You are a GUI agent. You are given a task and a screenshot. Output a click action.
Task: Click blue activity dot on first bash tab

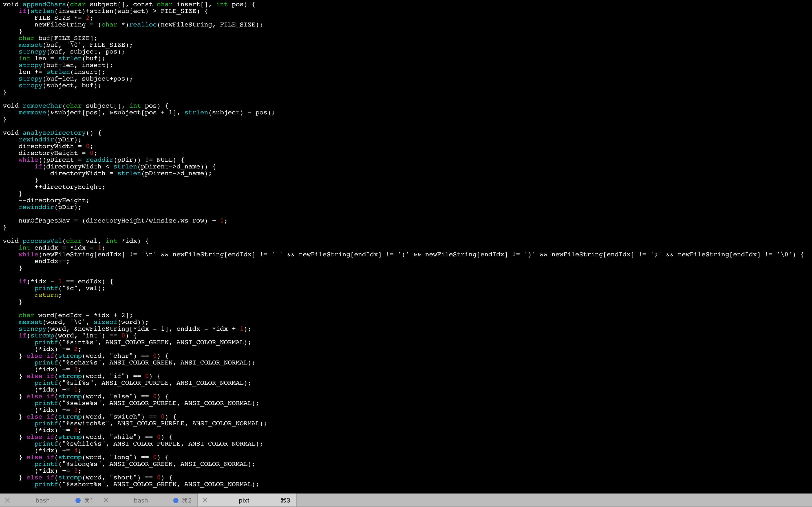pyautogui.click(x=78, y=500)
